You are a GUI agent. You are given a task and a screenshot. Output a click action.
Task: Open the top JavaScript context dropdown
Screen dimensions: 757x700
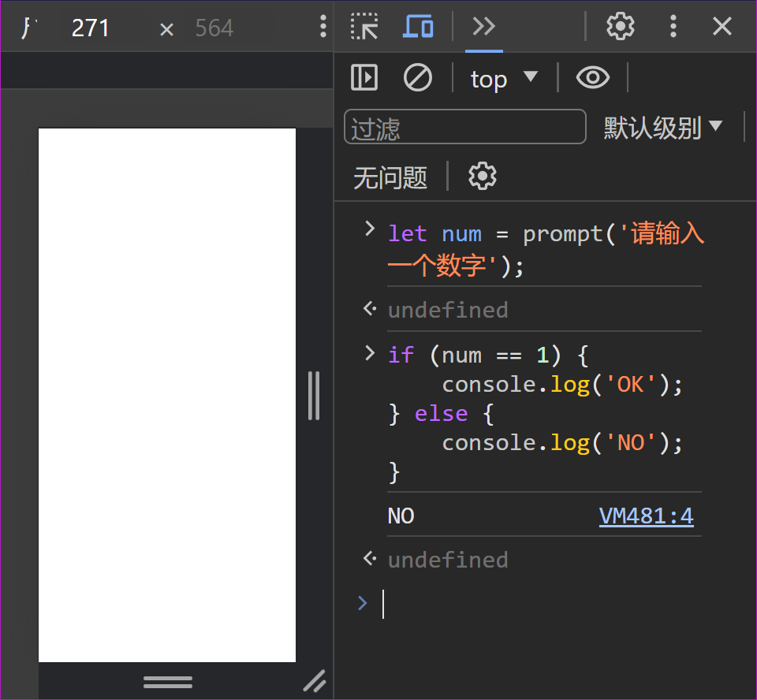pyautogui.click(x=504, y=79)
